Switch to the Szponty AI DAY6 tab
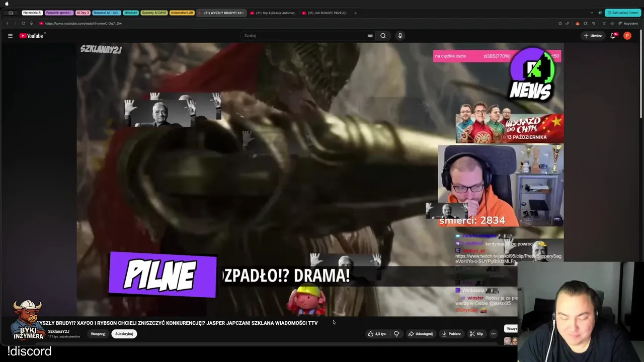Image resolution: width=644 pixels, height=362 pixels. (x=154, y=13)
